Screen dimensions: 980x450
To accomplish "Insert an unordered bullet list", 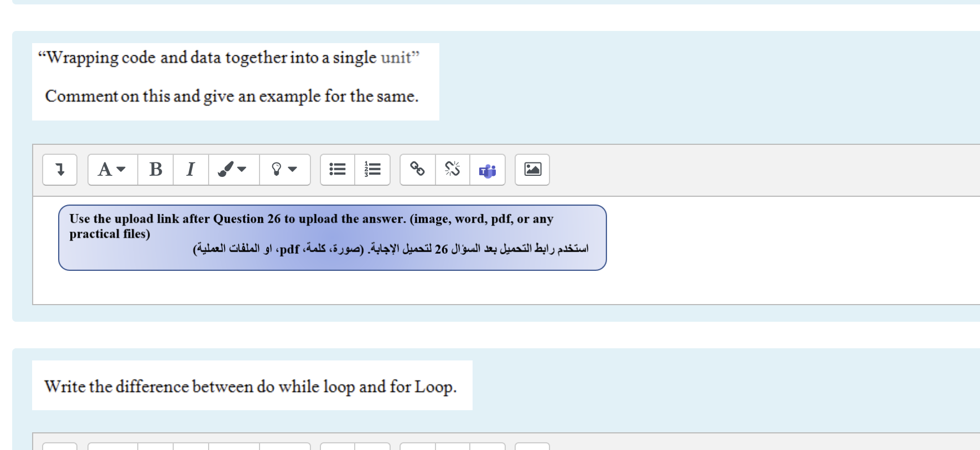I will 338,170.
